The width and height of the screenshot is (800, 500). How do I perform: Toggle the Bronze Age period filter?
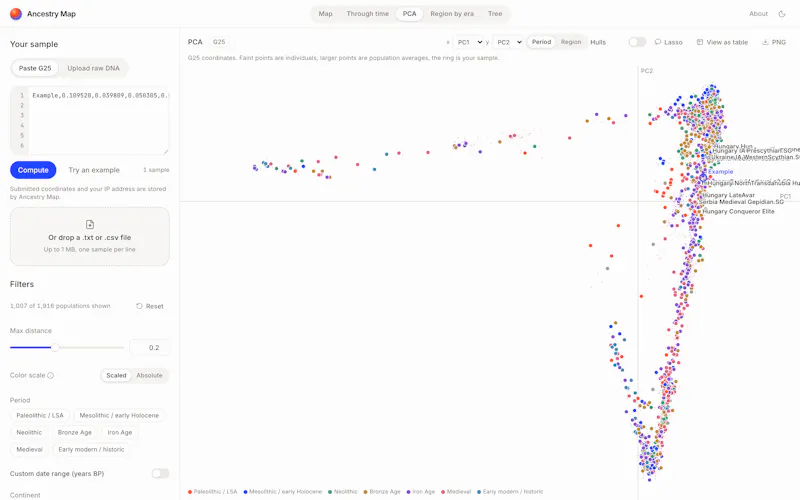click(74, 432)
